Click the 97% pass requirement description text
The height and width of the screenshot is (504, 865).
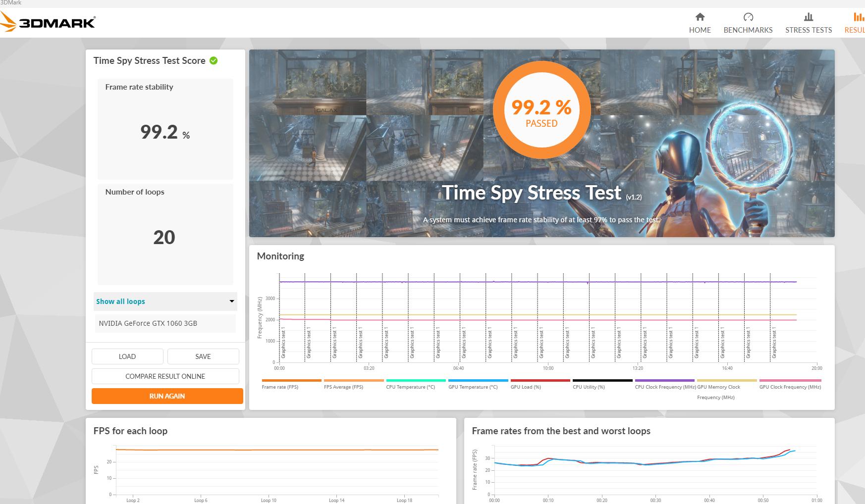point(541,220)
